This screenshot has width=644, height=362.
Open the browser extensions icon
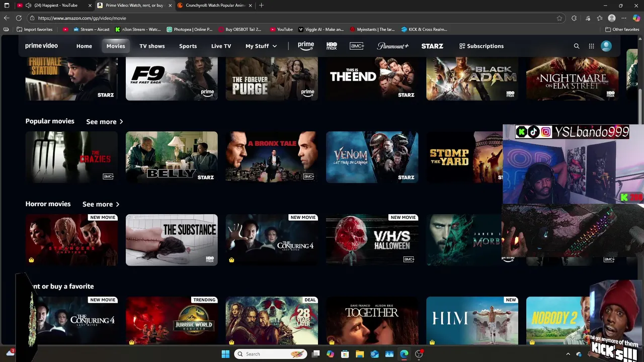(x=574, y=18)
